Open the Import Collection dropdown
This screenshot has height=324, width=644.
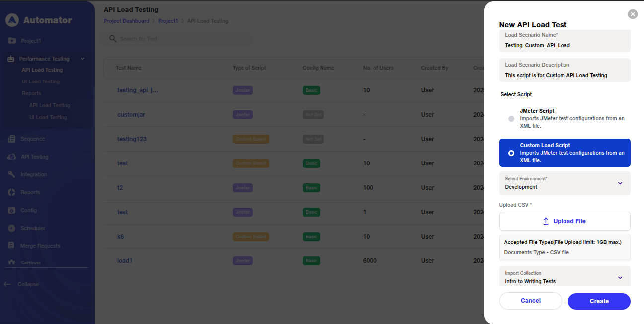point(565,277)
